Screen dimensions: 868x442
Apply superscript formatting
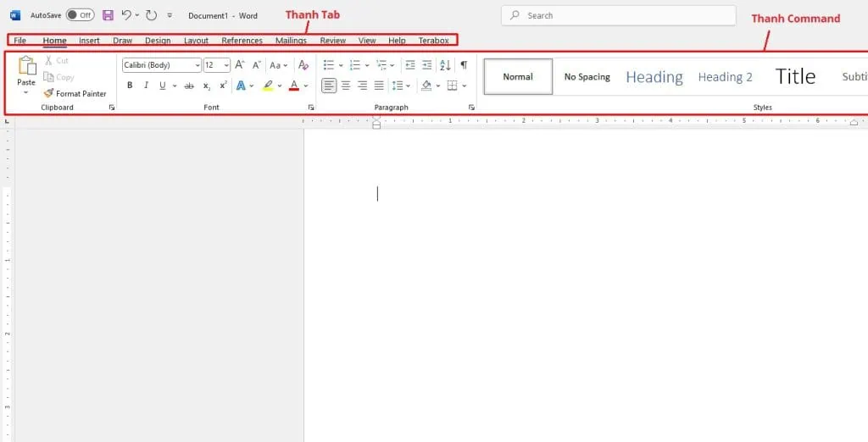pyautogui.click(x=223, y=86)
